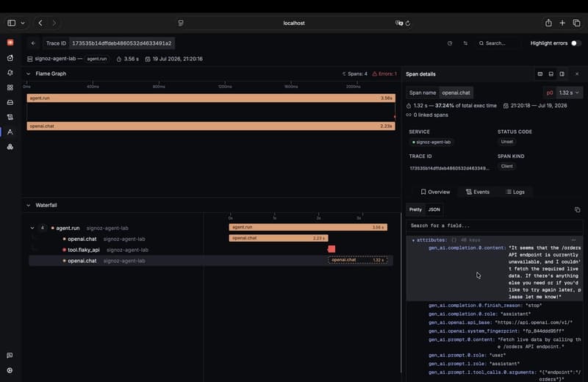
Task: Click the p0 badge
Action: [550, 93]
